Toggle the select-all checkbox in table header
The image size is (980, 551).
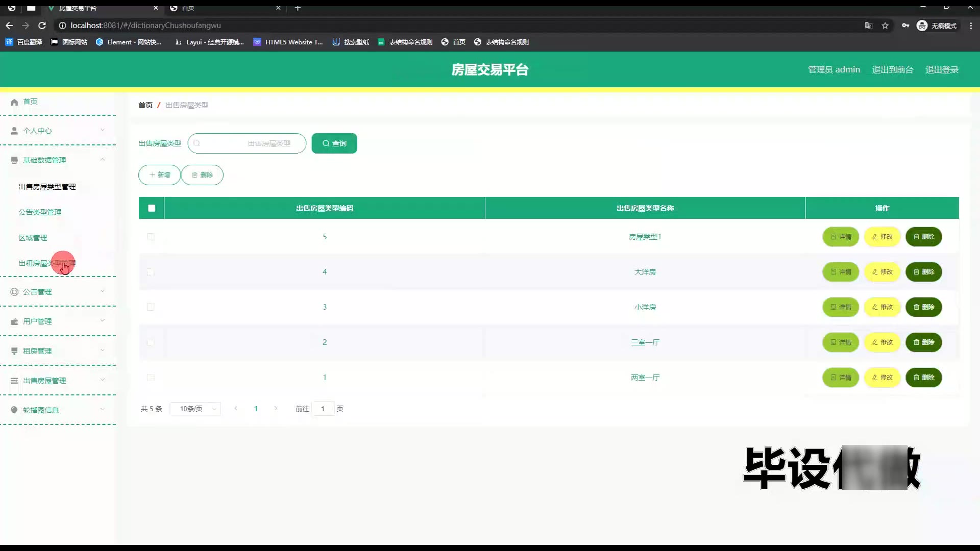click(x=152, y=208)
